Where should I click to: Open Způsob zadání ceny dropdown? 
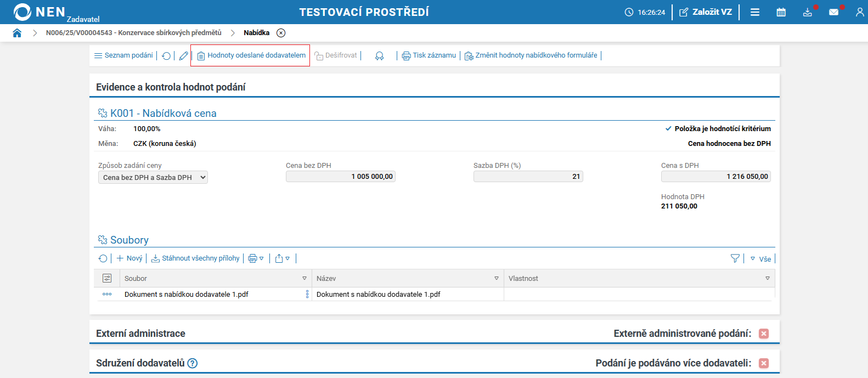pyautogui.click(x=153, y=177)
